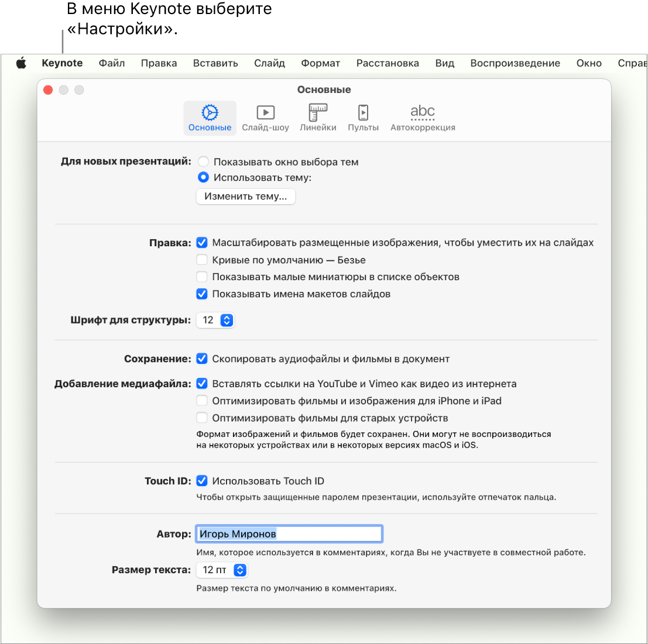Toggle Показывать имена макетов слайдов checkbox
Viewport: 648px width, 644px height.
[x=202, y=294]
